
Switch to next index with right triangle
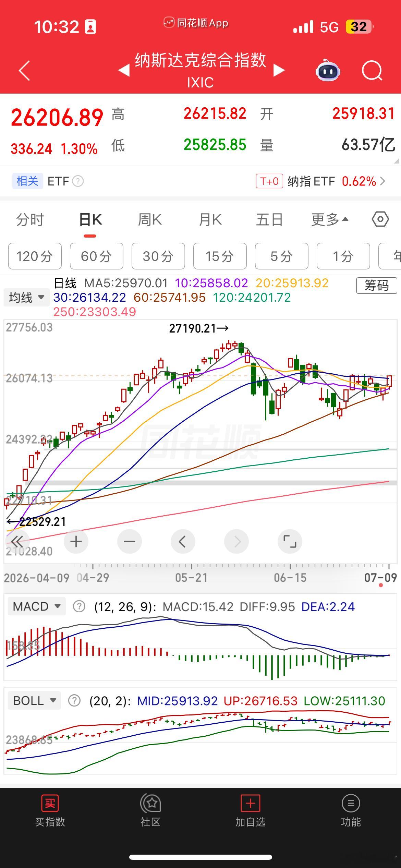coord(279,70)
